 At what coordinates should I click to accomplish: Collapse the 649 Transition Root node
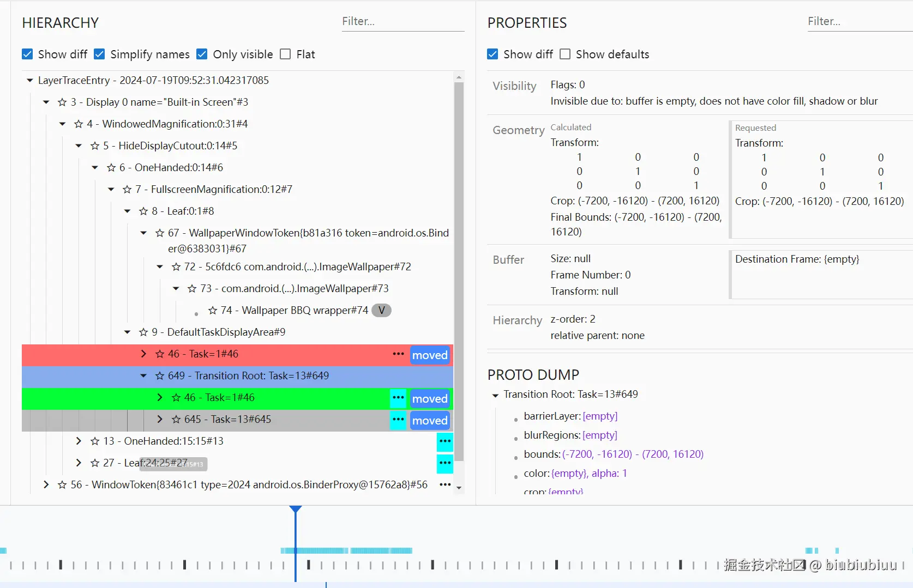(144, 376)
